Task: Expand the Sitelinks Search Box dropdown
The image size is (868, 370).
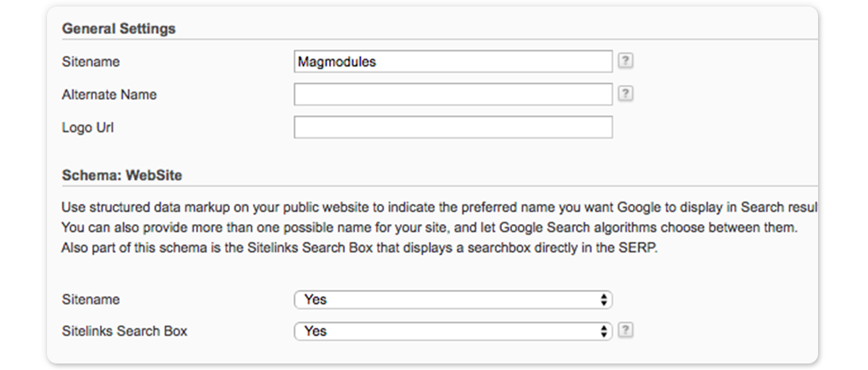Action: tap(453, 331)
